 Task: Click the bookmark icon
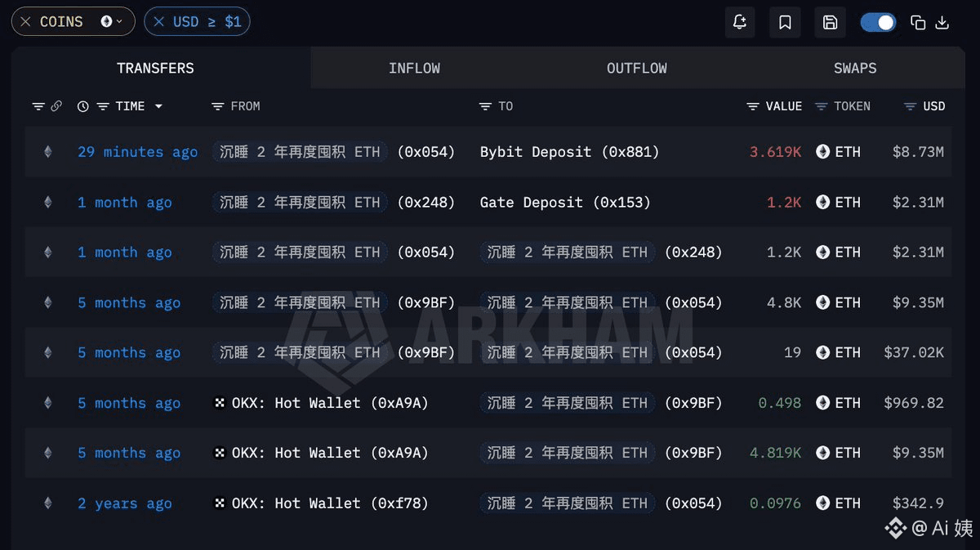pyautogui.click(x=785, y=22)
